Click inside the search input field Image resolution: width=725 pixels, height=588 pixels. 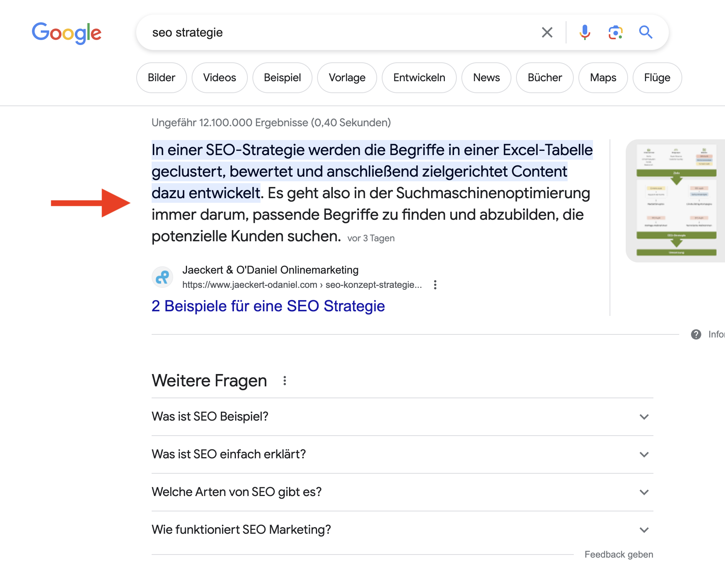pos(308,32)
